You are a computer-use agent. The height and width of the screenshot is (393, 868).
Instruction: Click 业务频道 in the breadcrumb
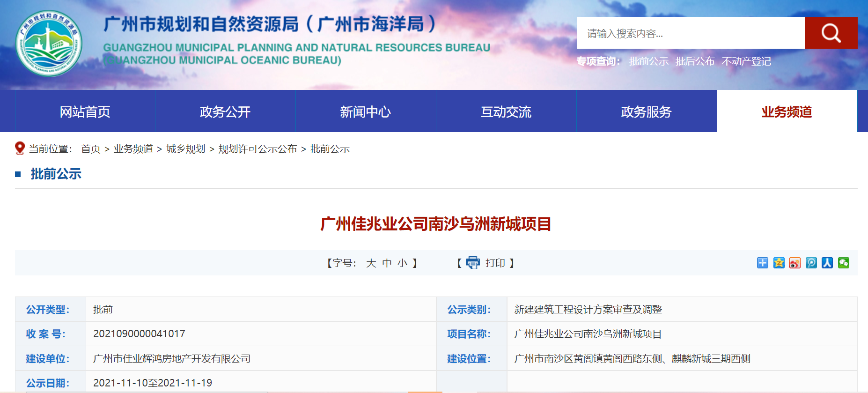[133, 149]
